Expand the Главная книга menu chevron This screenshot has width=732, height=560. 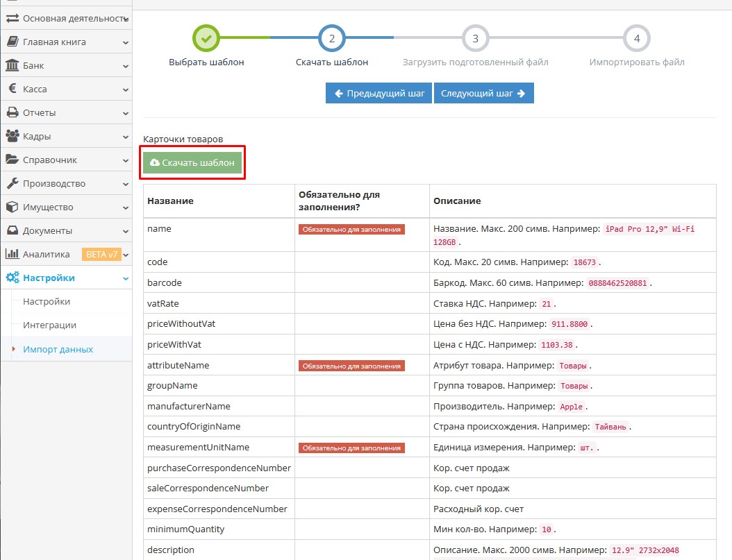[x=126, y=42]
